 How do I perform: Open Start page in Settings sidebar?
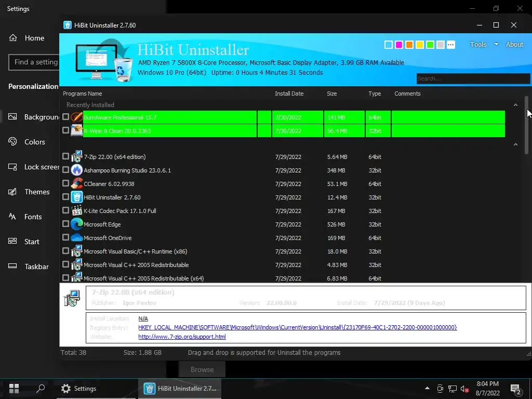(x=24, y=242)
